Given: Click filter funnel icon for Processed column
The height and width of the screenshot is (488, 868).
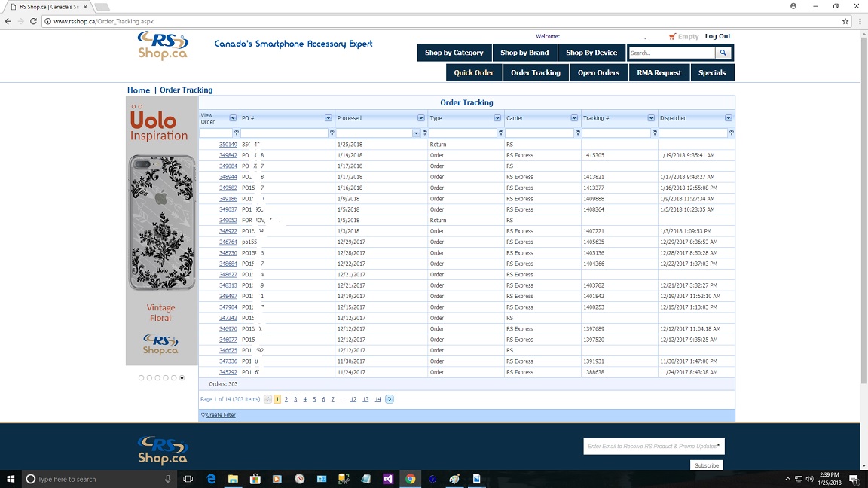Looking at the screenshot, I should [x=425, y=133].
